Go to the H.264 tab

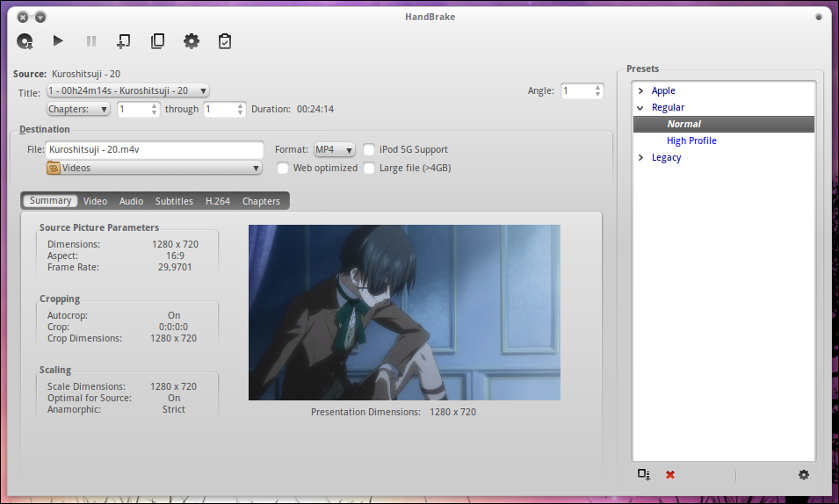pos(218,201)
